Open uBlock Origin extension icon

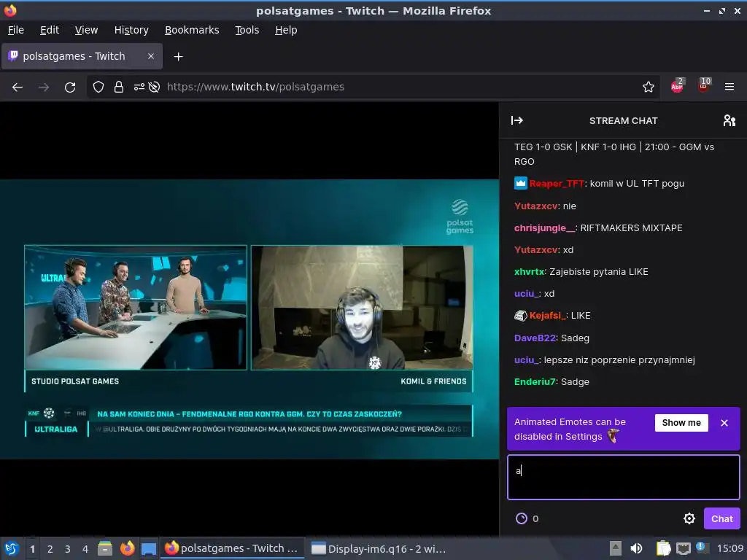click(x=704, y=86)
